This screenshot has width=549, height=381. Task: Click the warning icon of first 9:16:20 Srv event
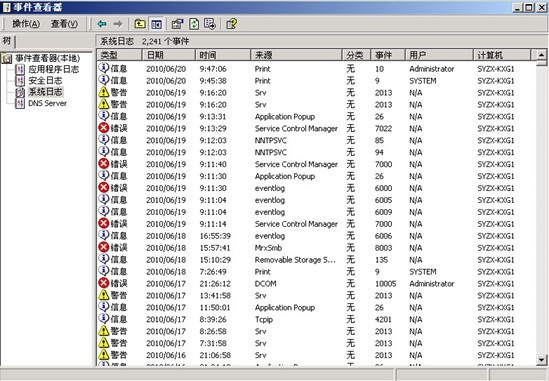pos(104,92)
